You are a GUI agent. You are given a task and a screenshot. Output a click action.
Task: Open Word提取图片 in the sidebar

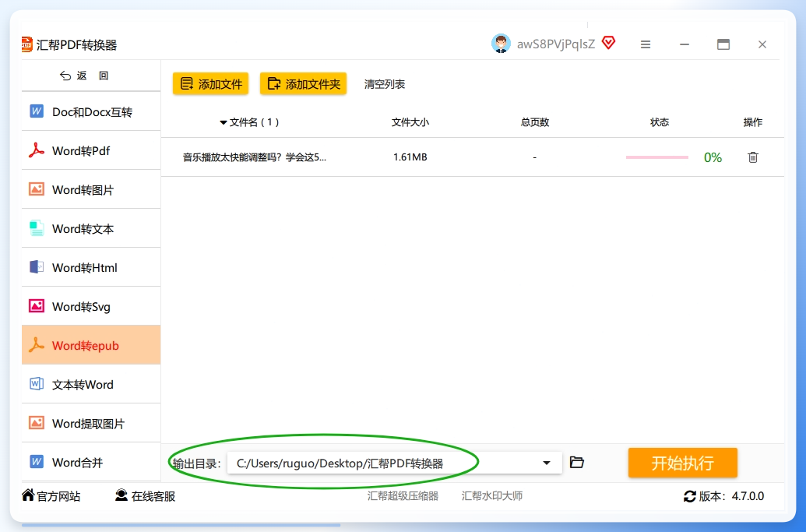click(x=91, y=424)
